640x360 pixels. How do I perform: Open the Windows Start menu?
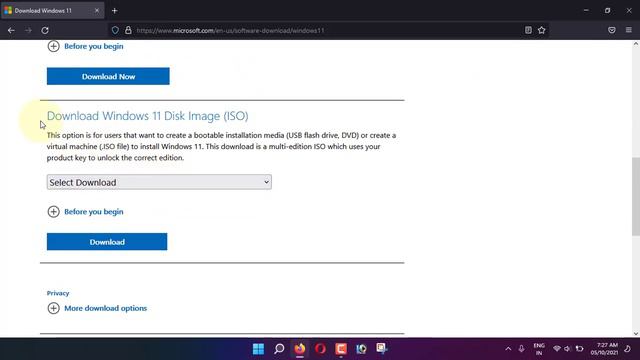[258, 349]
